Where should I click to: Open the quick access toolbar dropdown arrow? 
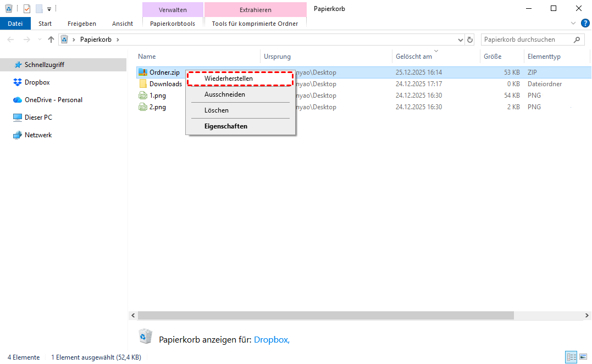coord(49,9)
